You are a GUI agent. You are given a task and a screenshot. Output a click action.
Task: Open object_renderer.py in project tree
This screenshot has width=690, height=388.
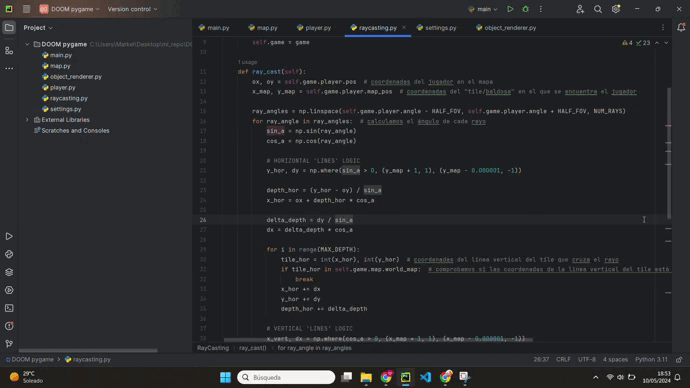click(x=72, y=77)
